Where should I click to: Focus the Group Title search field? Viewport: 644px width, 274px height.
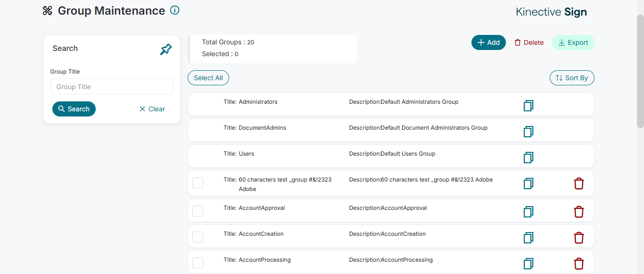[x=112, y=87]
